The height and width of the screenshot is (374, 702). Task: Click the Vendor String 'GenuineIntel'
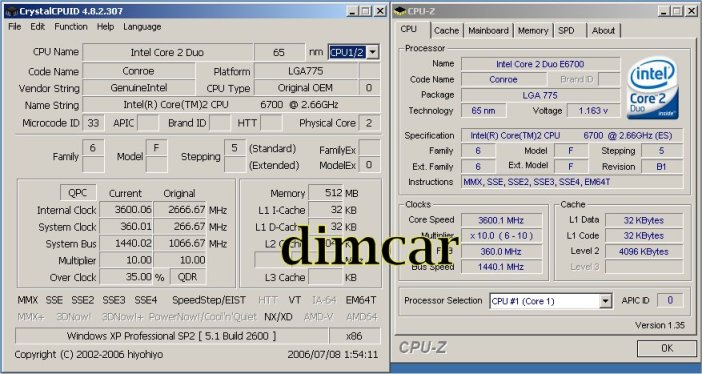138,88
